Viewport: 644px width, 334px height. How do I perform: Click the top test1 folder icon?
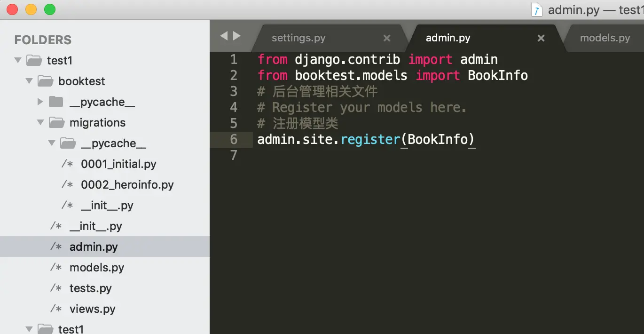tap(34, 60)
